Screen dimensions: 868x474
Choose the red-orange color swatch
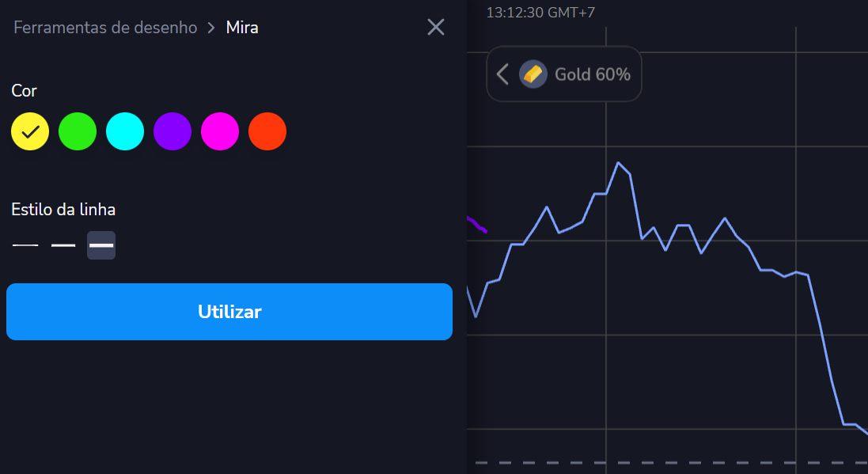267,131
